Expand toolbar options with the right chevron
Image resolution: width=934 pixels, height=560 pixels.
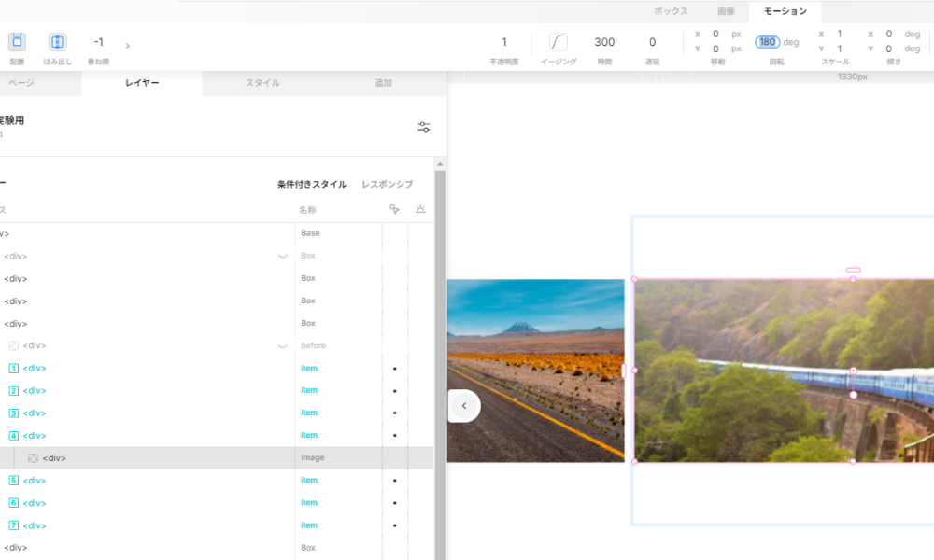[x=127, y=45]
